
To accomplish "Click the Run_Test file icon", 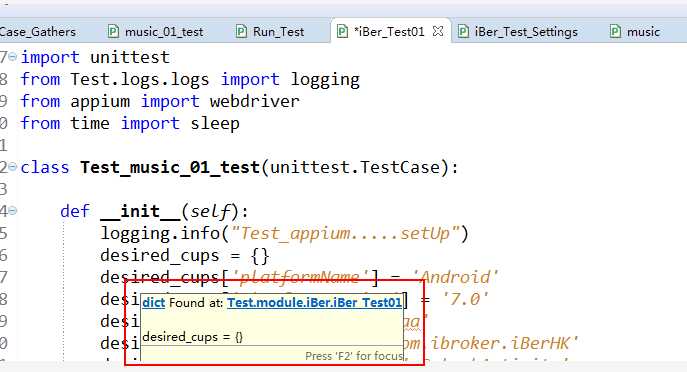I will [241, 32].
